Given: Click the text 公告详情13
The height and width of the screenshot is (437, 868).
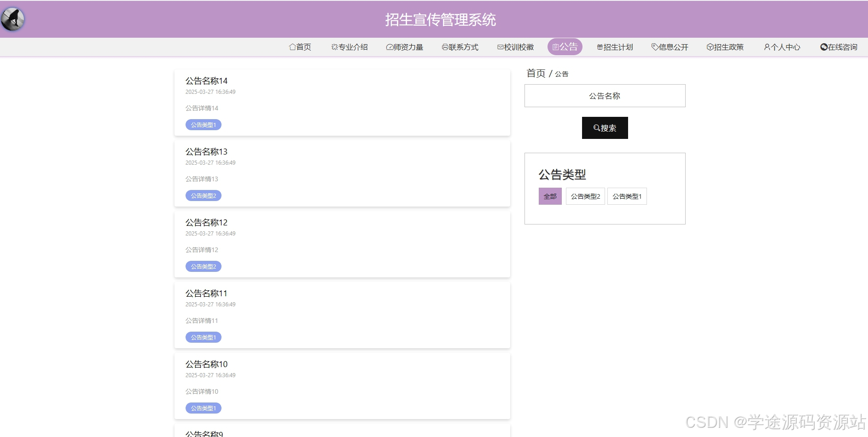Looking at the screenshot, I should click(x=202, y=179).
